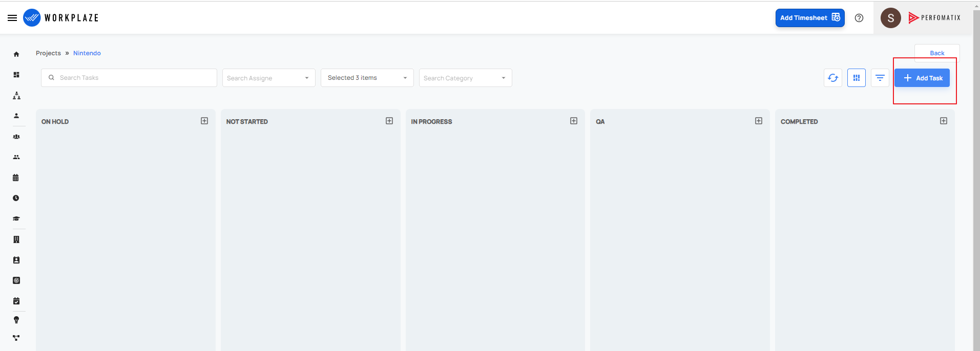The image size is (980, 351).
Task: Open the org hierarchy sidebar icon
Action: tap(16, 96)
